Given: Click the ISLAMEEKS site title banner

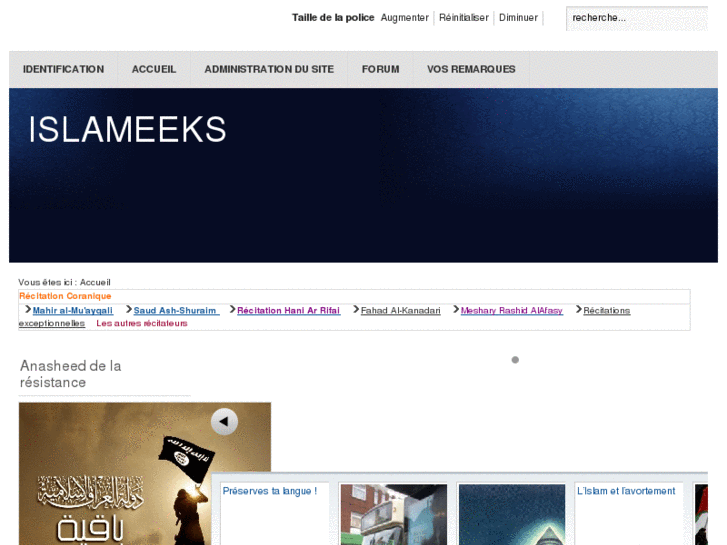Looking at the screenshot, I should click(128, 129).
